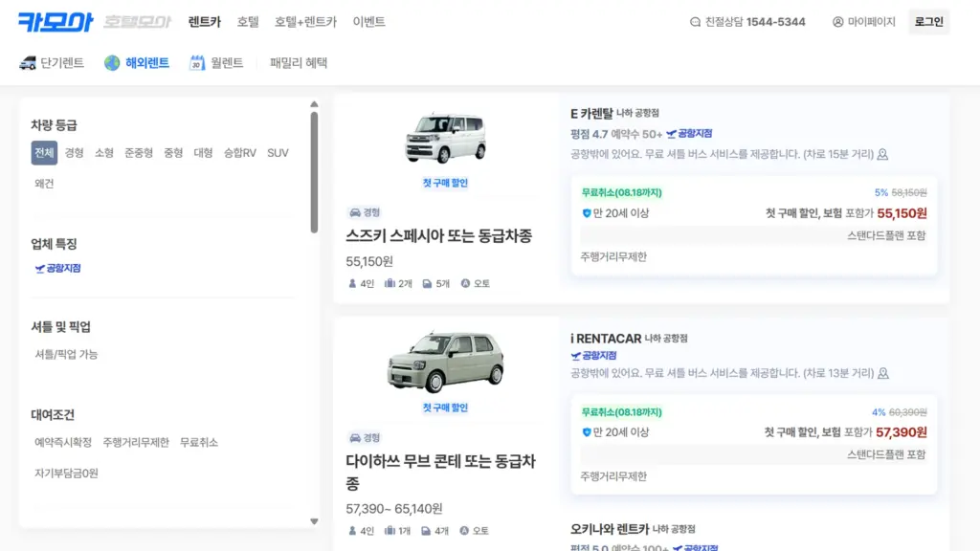Toggle the 예약즉시확정 rental condition filter
The height and width of the screenshot is (551, 980).
63,443
